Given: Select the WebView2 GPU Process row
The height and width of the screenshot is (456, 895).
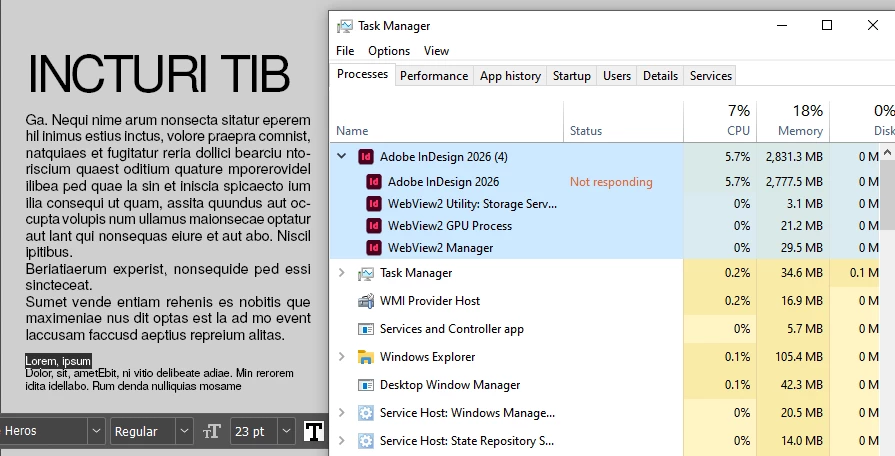Looking at the screenshot, I should tap(605, 226).
